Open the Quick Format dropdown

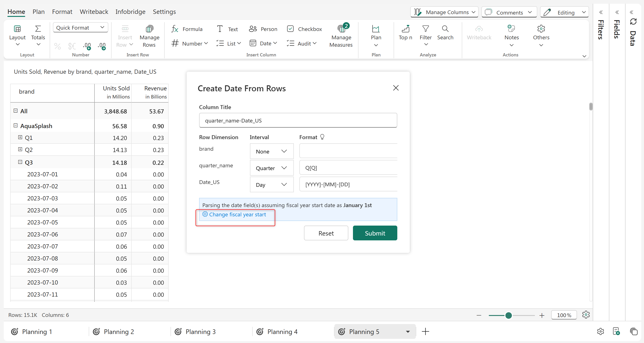coord(80,28)
